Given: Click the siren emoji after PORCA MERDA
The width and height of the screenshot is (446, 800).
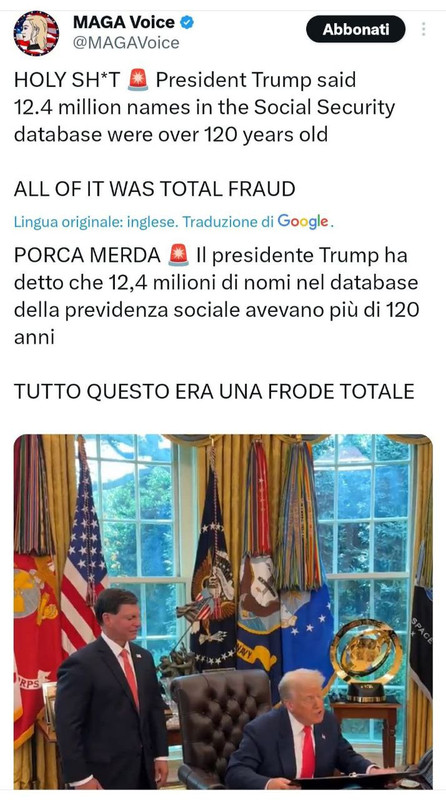Looking at the screenshot, I should point(179,255).
